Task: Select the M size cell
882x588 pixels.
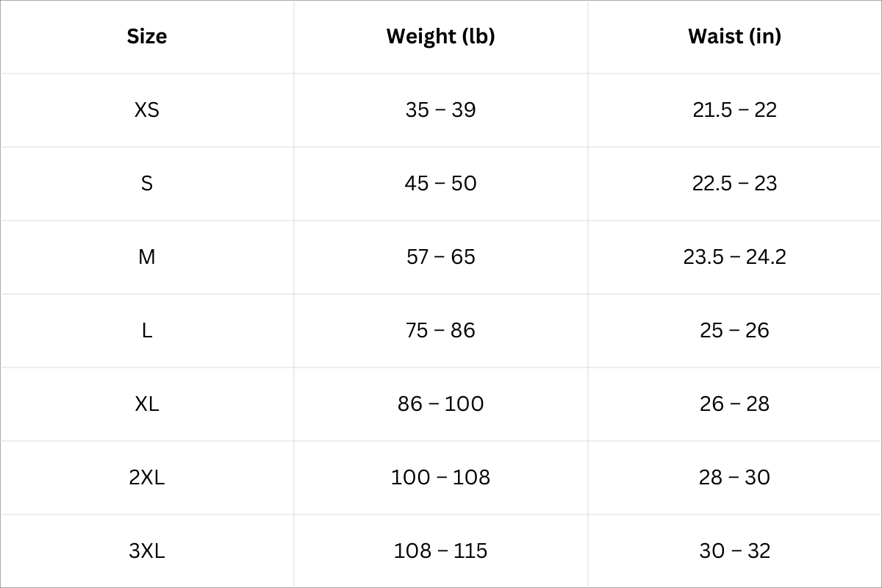Action: click(147, 257)
